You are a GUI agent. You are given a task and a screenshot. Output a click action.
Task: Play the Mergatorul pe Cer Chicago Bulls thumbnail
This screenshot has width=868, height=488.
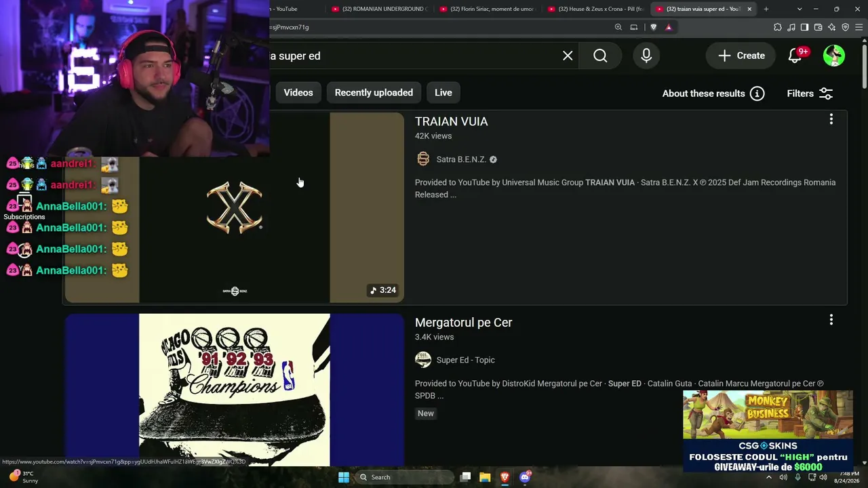pyautogui.click(x=235, y=390)
